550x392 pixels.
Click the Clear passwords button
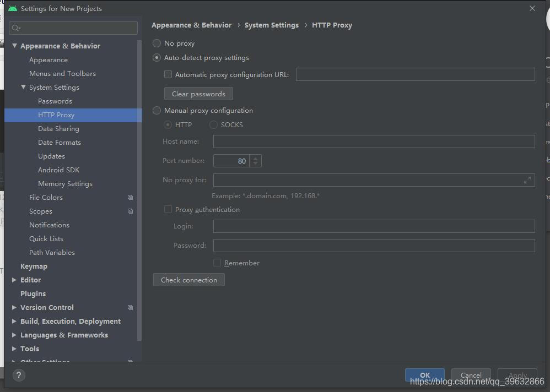pyautogui.click(x=198, y=94)
